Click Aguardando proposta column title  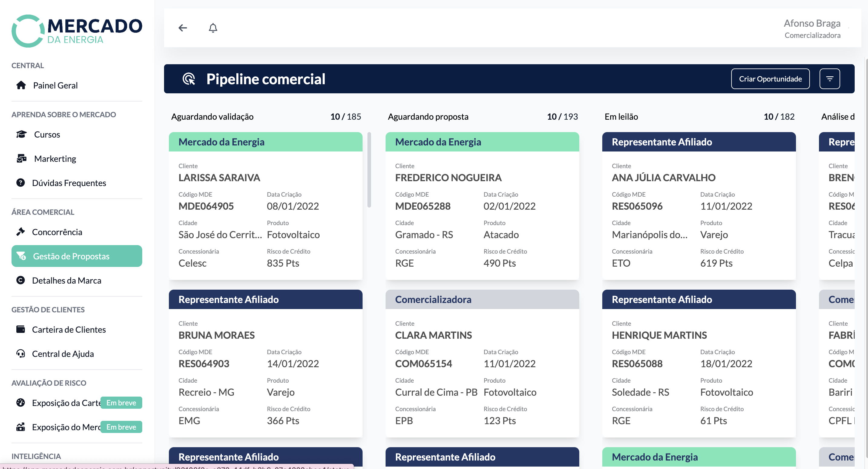[428, 116]
